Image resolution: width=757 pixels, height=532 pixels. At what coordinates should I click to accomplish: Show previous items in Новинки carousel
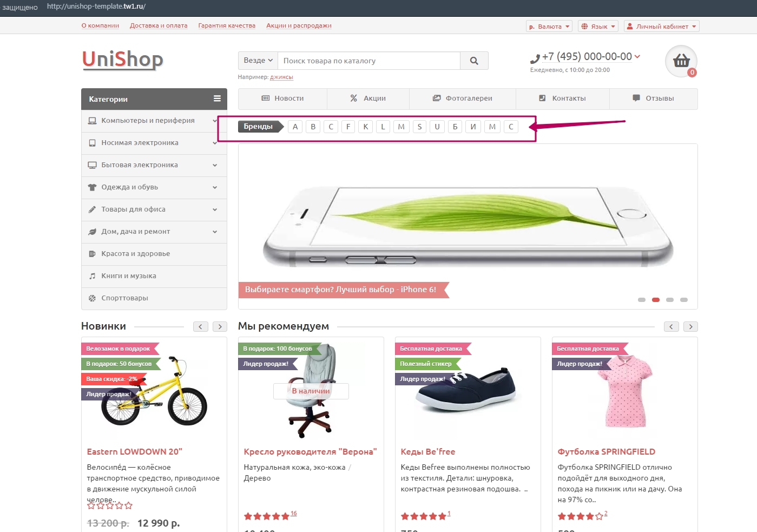point(201,326)
